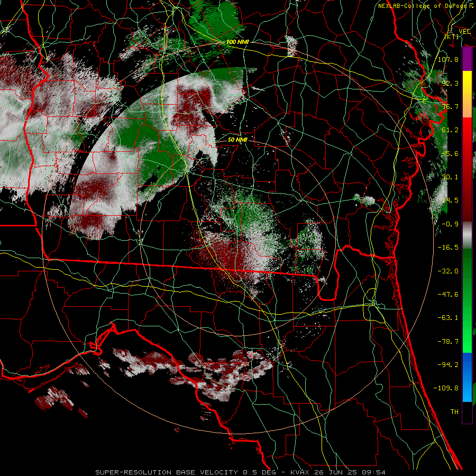The width and height of the screenshot is (476, 476).
Task: Click the 92.3 velocity scale value
Action: click(x=450, y=83)
